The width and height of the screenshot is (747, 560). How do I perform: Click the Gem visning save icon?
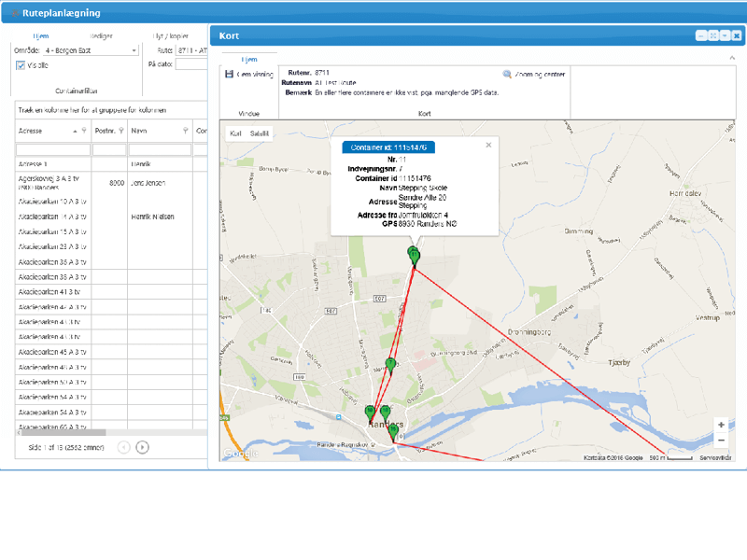pos(229,74)
